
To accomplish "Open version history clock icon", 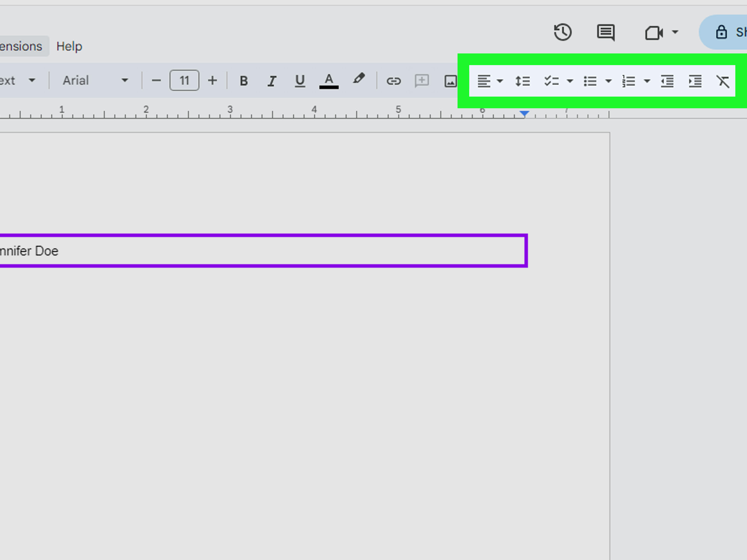I will pos(563,32).
